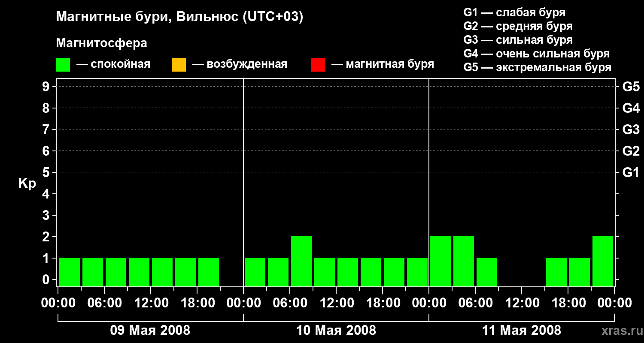Click the 12:00–15:00 bar on 10 Мая
This screenshot has width=644, height=343.
pos(348,272)
